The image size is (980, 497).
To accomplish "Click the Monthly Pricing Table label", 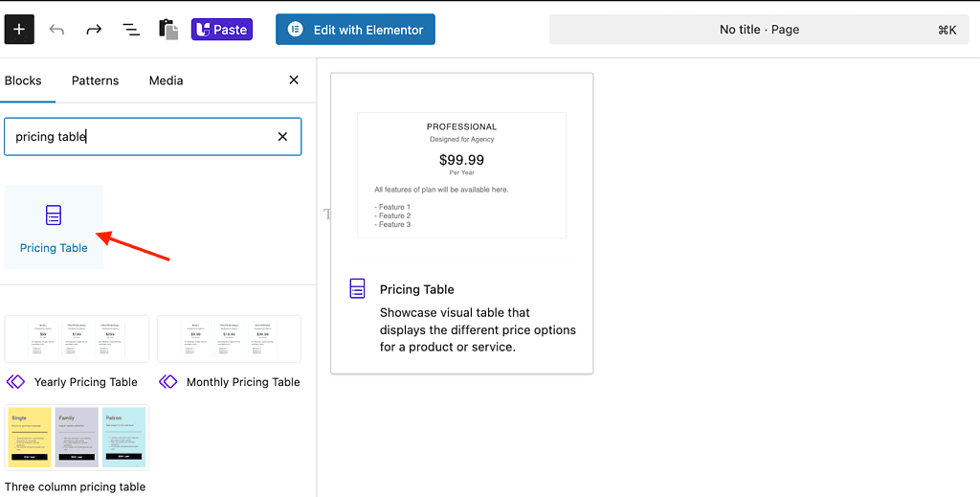I will 243,382.
